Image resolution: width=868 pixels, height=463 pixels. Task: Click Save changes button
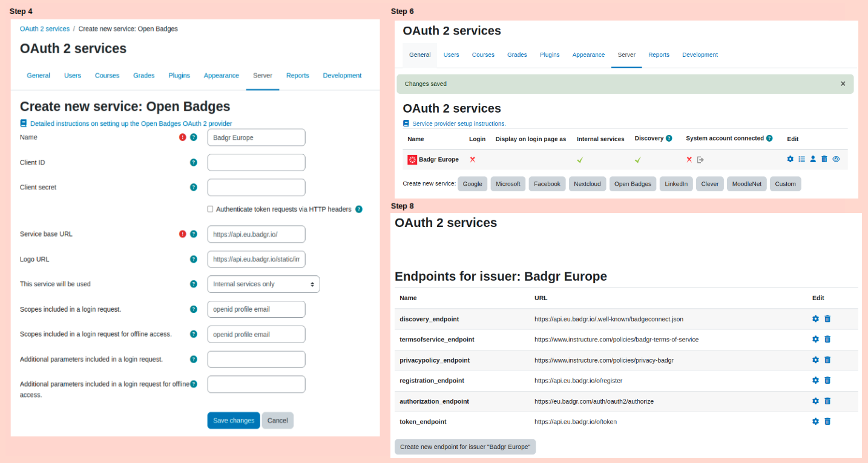(x=234, y=421)
